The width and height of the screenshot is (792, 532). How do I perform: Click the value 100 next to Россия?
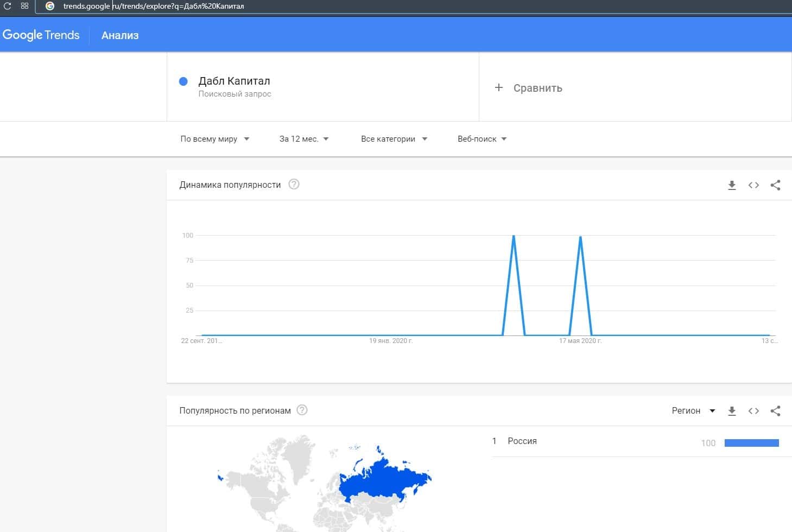click(708, 443)
